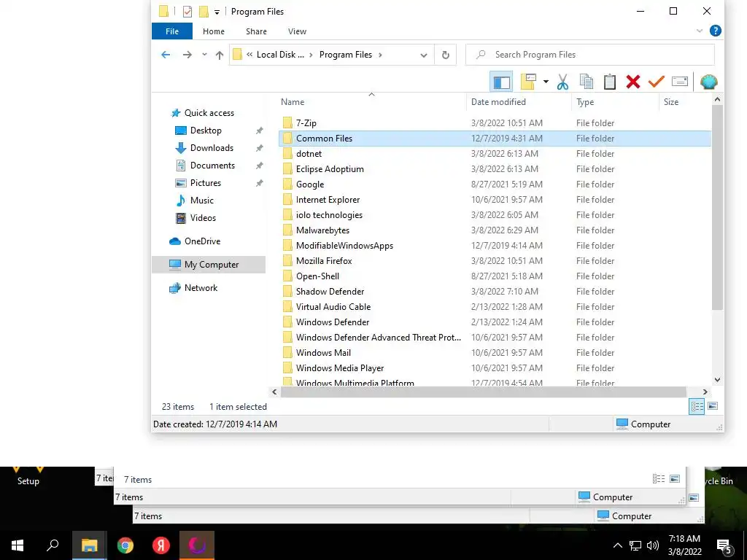
Task: Expand breadcrumb chevron after Program Files
Action: 380,55
